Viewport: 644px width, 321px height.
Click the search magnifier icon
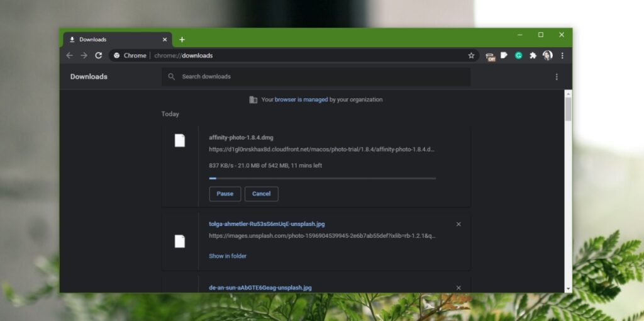(x=172, y=76)
